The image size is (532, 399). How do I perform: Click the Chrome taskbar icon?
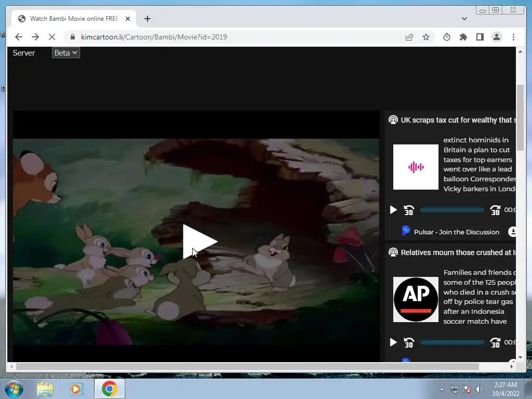click(x=109, y=389)
